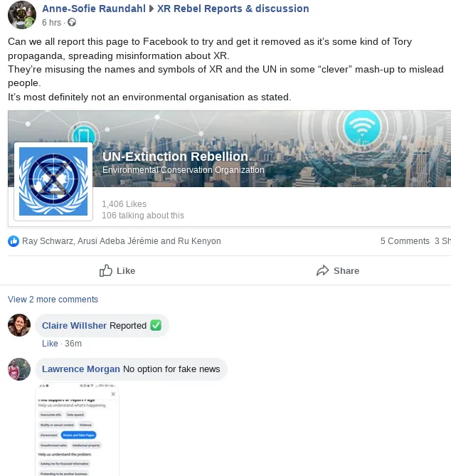Open Claire Willsher's name link
Image resolution: width=451 pixels, height=476 pixels.
click(75, 325)
